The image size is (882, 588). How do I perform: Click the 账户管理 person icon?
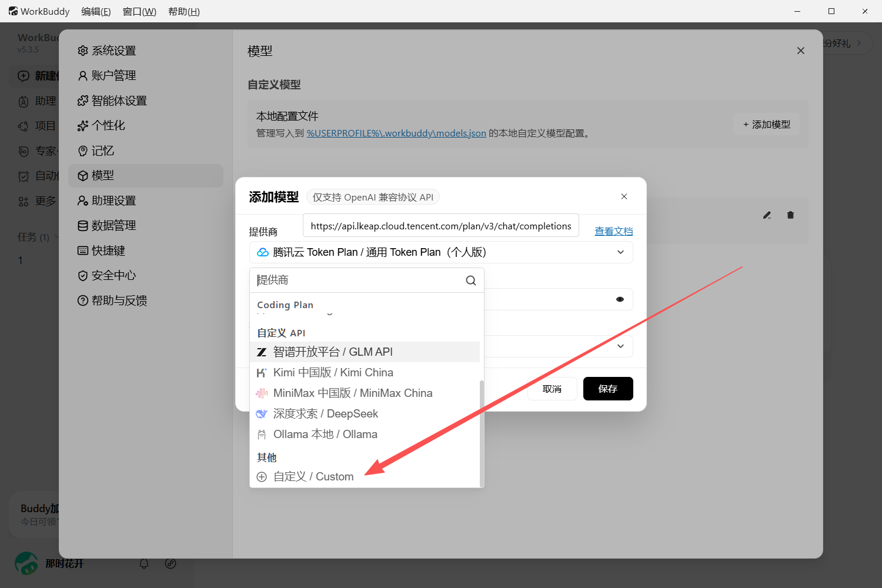pyautogui.click(x=83, y=76)
